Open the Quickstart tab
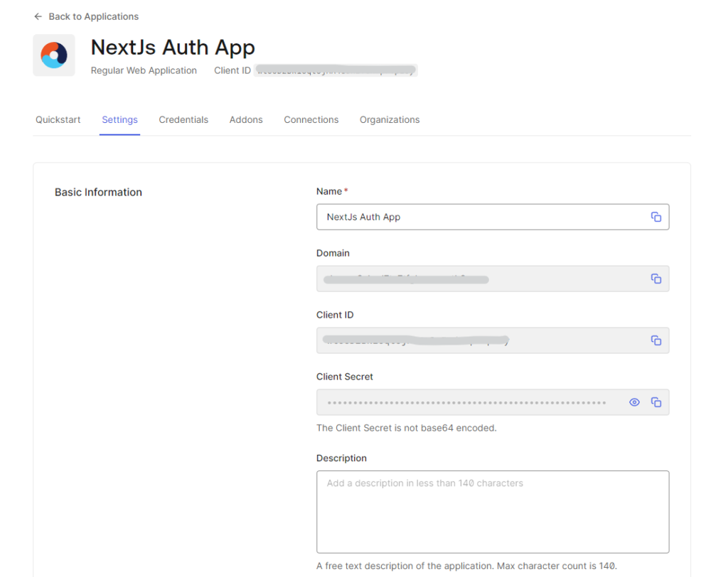The height and width of the screenshot is (577, 728). click(x=58, y=120)
